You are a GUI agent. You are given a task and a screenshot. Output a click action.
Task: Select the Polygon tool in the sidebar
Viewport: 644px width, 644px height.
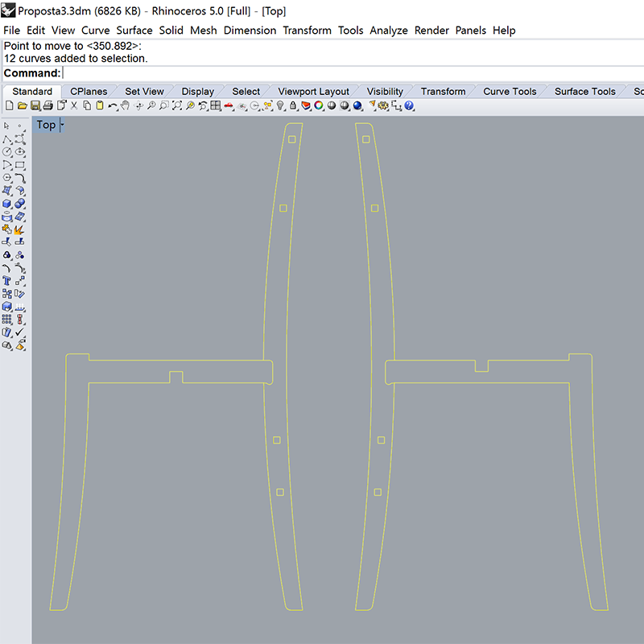tap(7, 178)
